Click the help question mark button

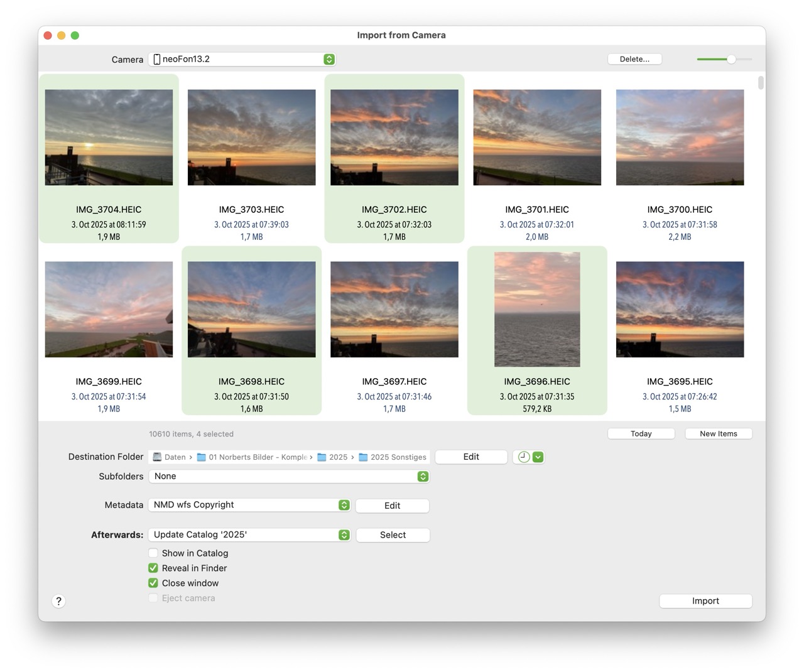coord(58,601)
